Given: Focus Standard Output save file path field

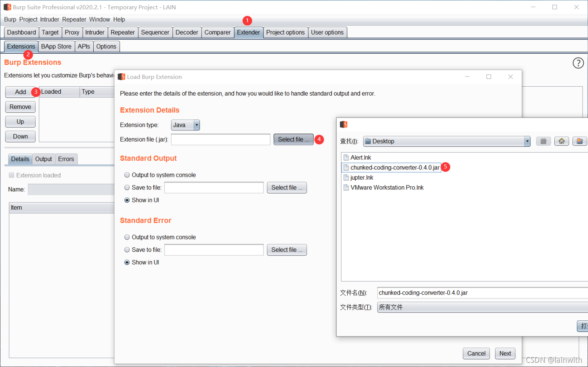Looking at the screenshot, I should [x=214, y=188].
